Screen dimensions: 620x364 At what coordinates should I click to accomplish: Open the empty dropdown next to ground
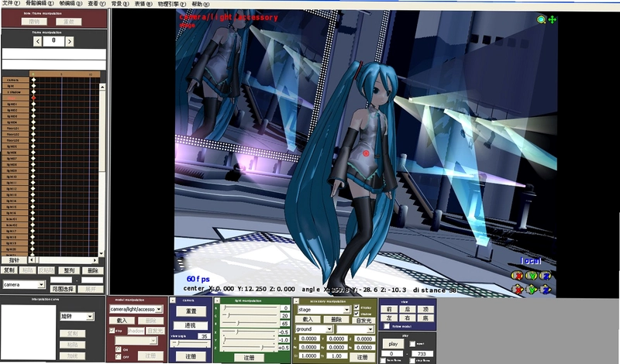pyautogui.click(x=355, y=329)
